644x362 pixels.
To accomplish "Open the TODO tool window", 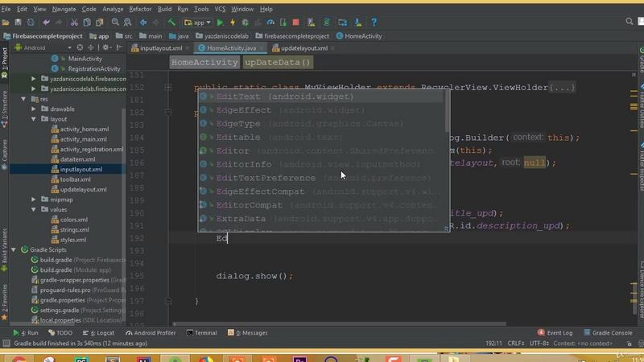I will click(60, 333).
